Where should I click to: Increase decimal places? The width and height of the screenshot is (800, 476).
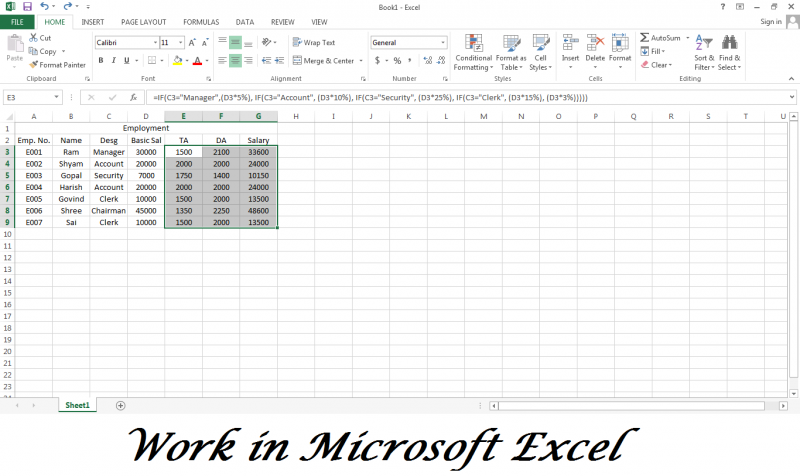pyautogui.click(x=428, y=60)
